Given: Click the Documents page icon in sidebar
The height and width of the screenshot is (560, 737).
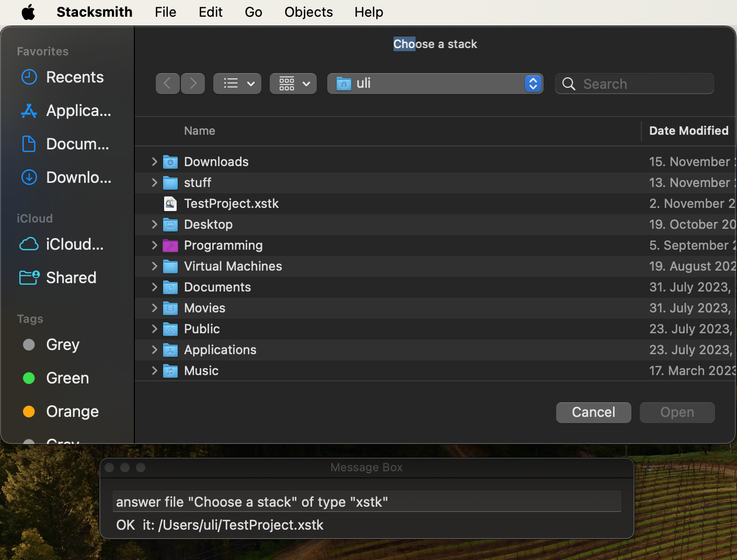Looking at the screenshot, I should (29, 144).
